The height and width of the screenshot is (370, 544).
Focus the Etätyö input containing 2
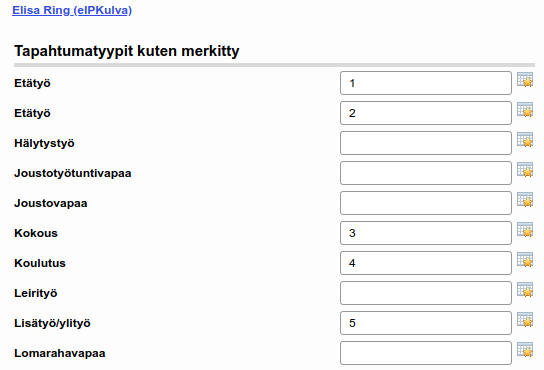click(x=426, y=113)
